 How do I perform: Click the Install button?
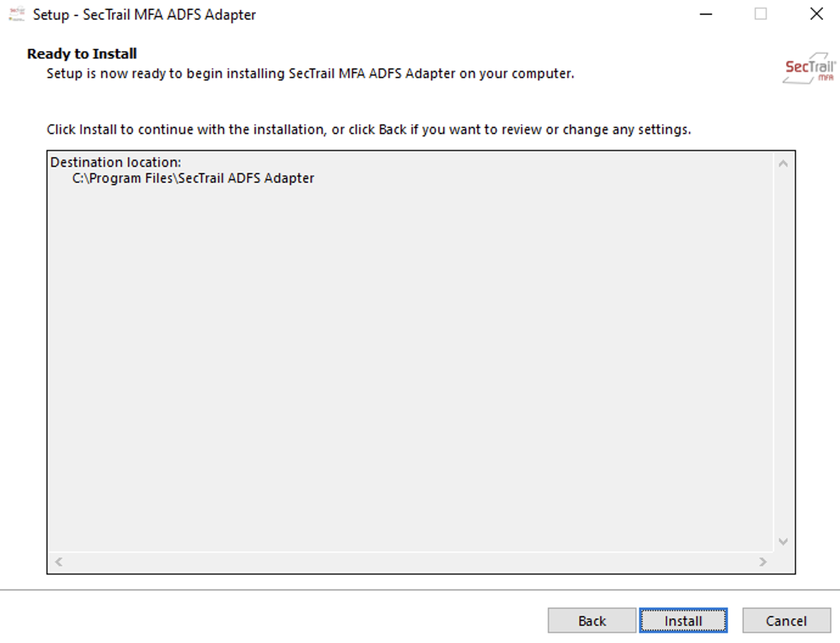[683, 620]
